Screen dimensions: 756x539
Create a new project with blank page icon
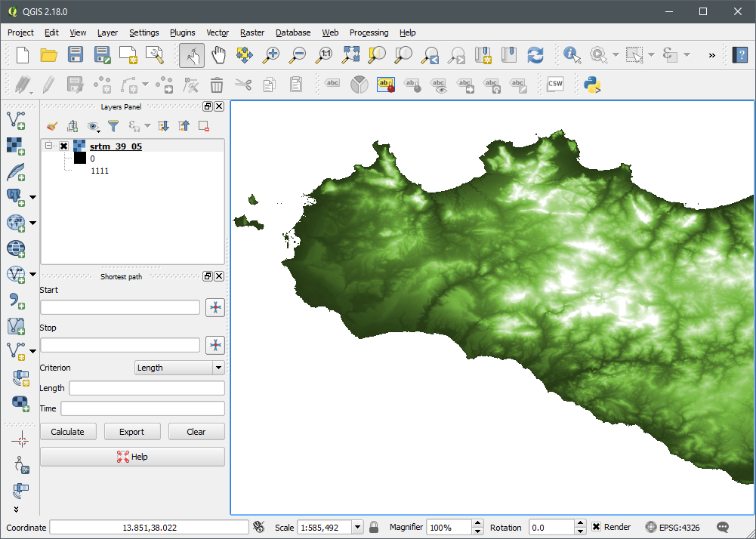click(22, 55)
